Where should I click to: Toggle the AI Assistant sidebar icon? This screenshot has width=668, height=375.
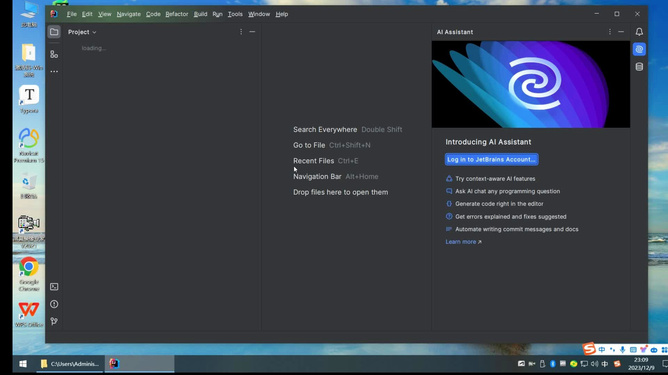pos(639,49)
